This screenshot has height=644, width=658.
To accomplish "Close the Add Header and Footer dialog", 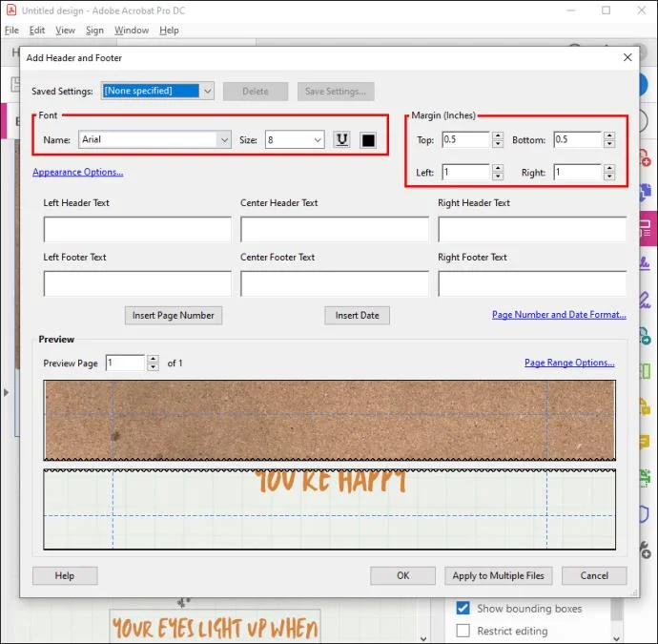I will (627, 57).
